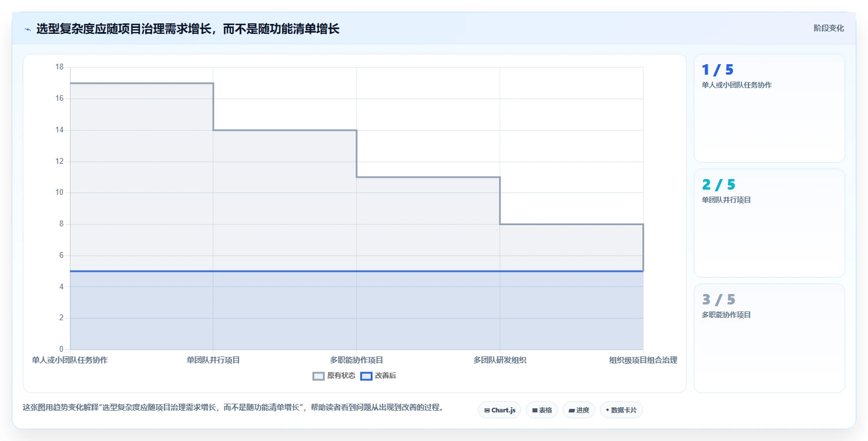
Task: Click the chart title heading text
Action: coord(188,29)
